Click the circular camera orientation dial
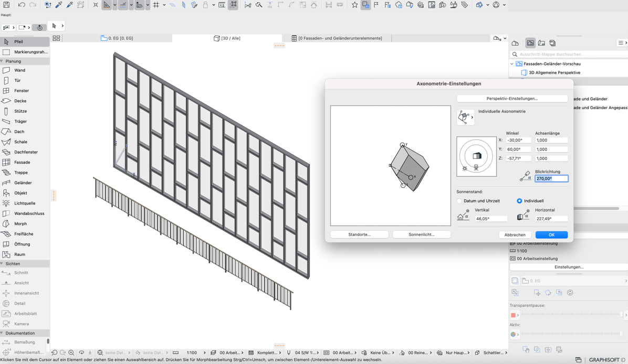 click(476, 156)
